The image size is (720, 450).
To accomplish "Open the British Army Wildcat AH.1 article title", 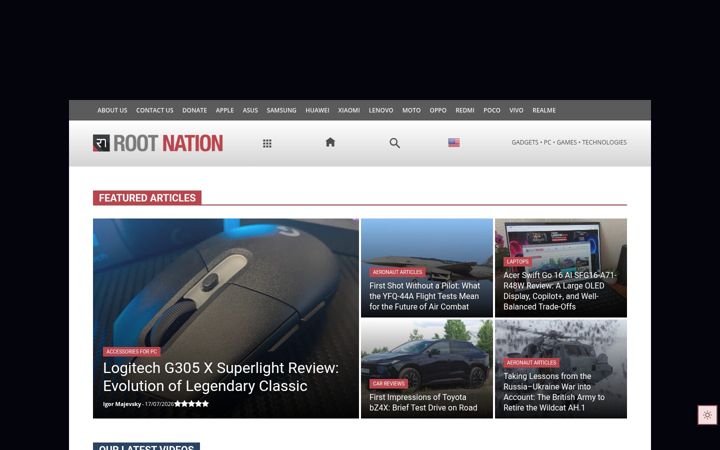I will (x=554, y=392).
